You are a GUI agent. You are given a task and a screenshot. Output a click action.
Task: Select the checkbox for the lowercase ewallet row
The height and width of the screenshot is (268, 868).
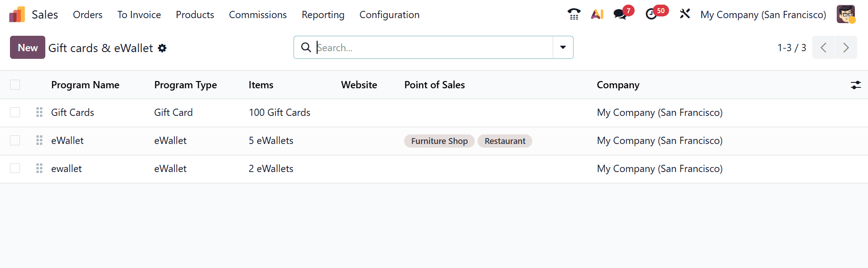[x=15, y=168]
